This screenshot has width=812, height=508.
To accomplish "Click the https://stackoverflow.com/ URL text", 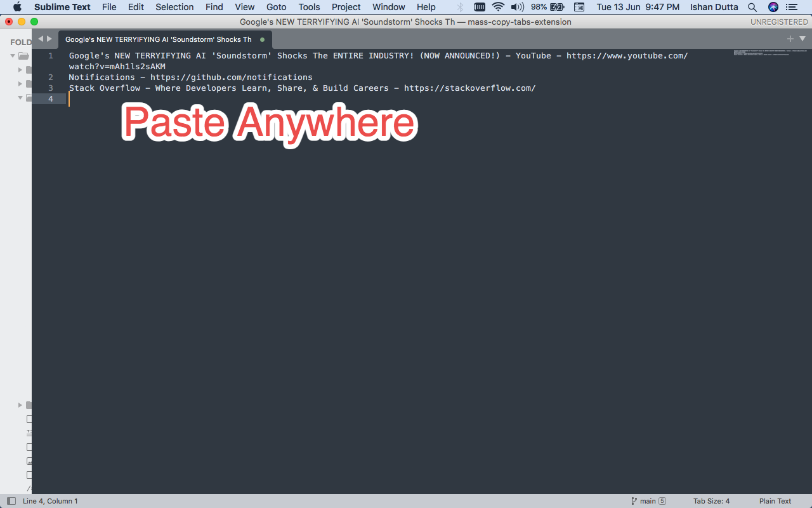I will [470, 88].
